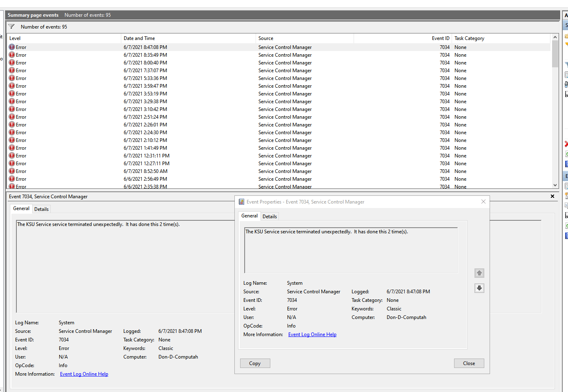Click Service Control Manager in the 2:10:12 PM row
568x392 pixels.
point(285,140)
